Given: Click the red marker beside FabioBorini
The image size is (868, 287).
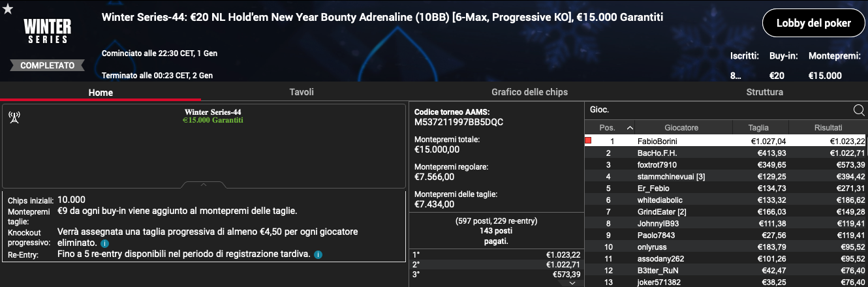Looking at the screenshot, I should coord(588,140).
